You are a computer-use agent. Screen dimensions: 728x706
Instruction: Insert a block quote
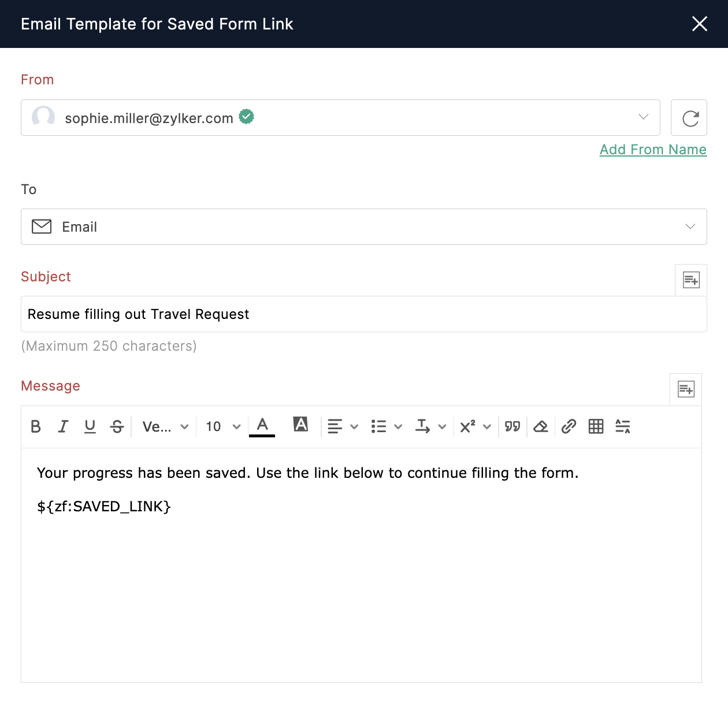pos(512,426)
